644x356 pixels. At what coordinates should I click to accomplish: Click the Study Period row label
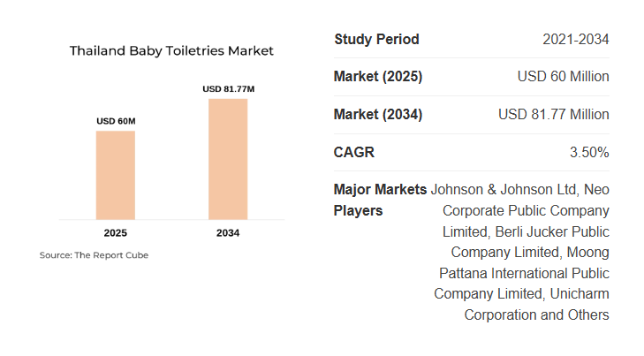376,39
